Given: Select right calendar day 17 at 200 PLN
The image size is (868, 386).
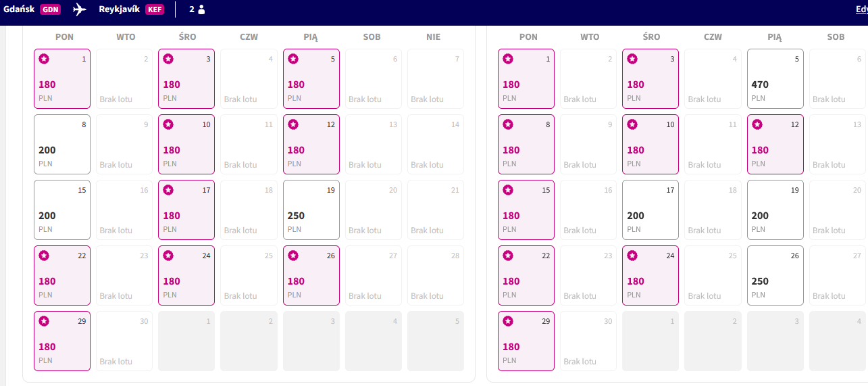Looking at the screenshot, I should 650,210.
